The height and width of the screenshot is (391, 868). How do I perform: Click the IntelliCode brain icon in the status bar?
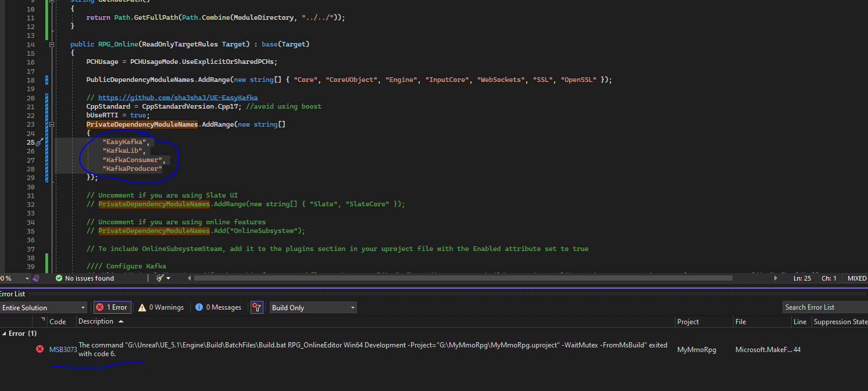tap(35, 278)
